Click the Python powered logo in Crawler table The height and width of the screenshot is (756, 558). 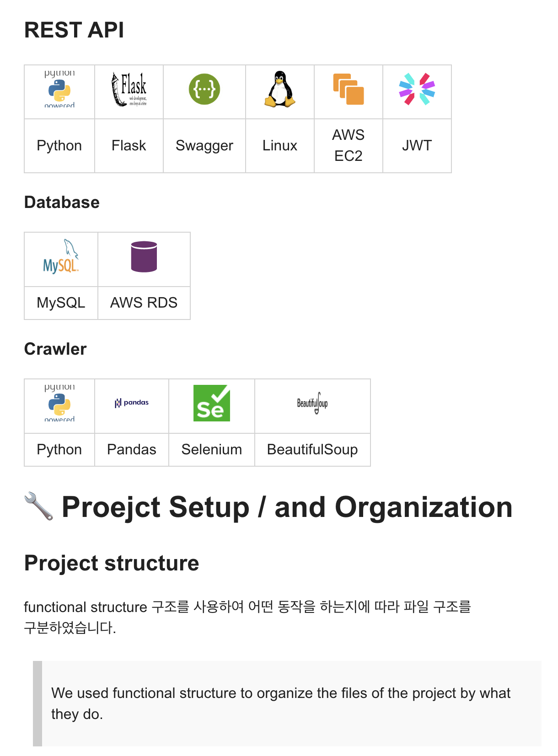click(59, 403)
